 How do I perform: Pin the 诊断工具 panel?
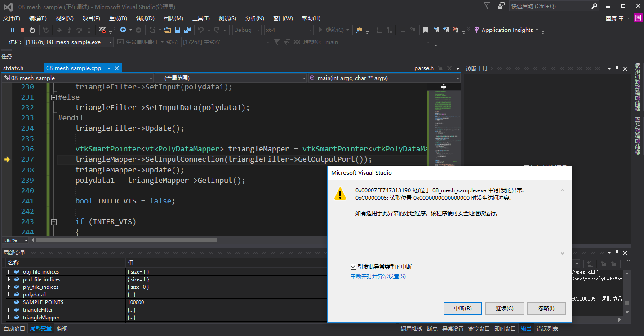tap(617, 68)
